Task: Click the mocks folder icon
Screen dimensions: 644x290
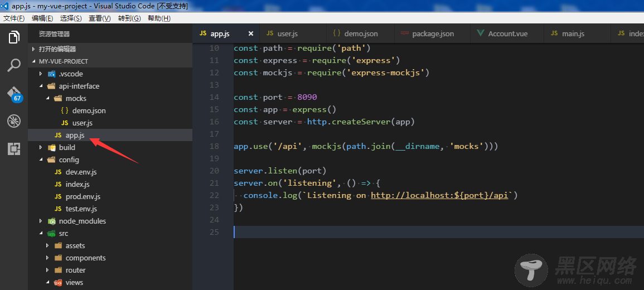Action: click(x=58, y=99)
